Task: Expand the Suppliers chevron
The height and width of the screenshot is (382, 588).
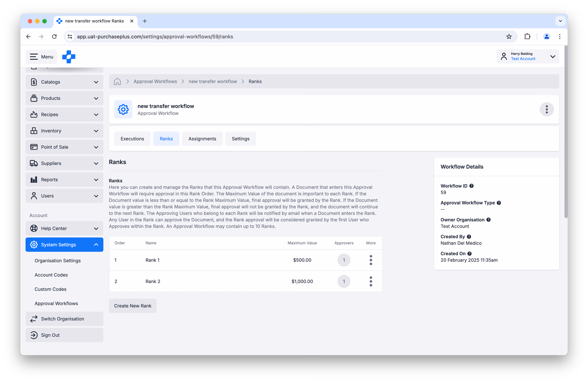Action: (96, 164)
